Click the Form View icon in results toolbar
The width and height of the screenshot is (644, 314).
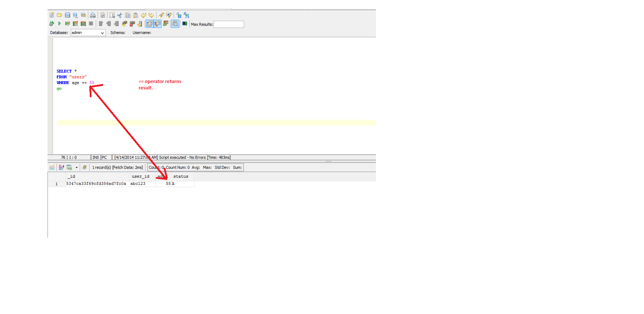[x=61, y=167]
